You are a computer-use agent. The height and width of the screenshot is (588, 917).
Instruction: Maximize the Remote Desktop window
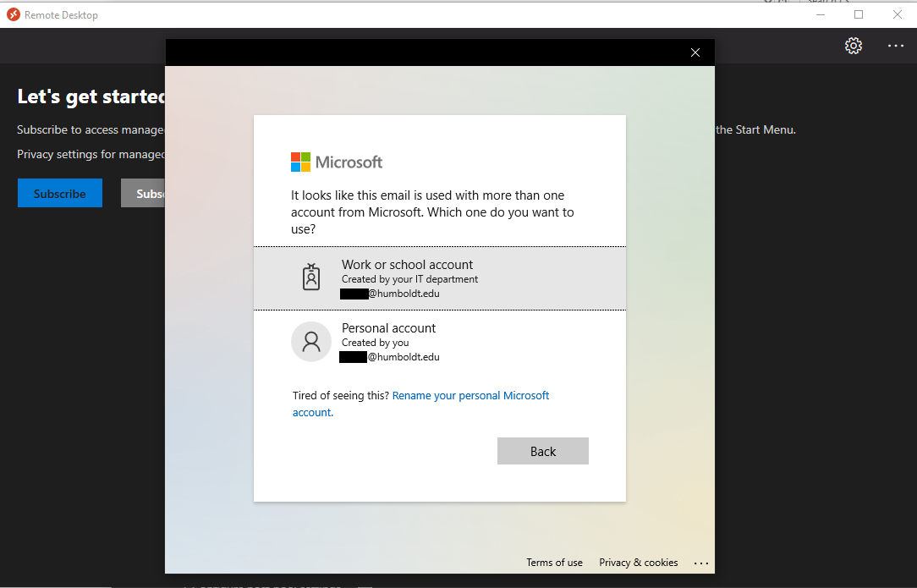point(859,14)
